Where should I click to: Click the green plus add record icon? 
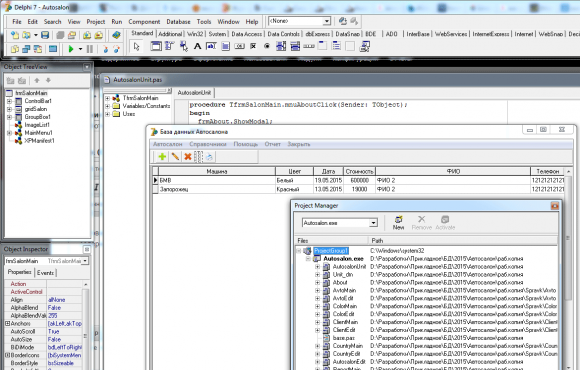(162, 157)
